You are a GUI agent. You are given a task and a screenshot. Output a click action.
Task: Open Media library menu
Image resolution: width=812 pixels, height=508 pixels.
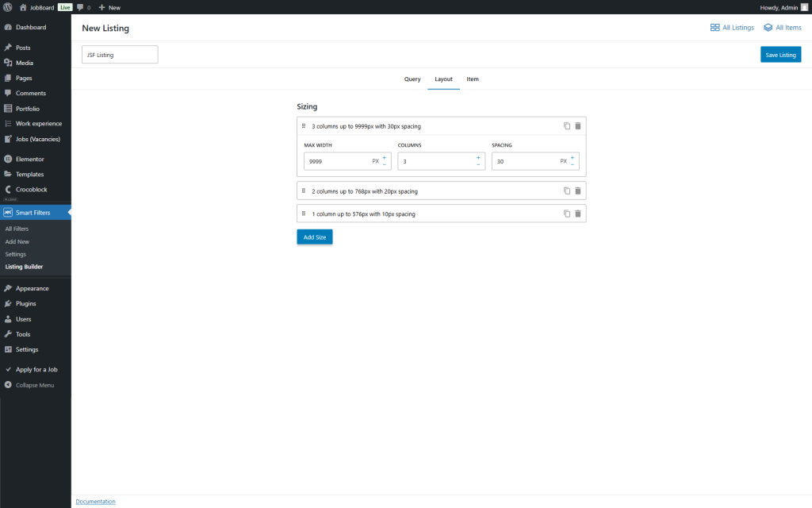tap(35, 63)
